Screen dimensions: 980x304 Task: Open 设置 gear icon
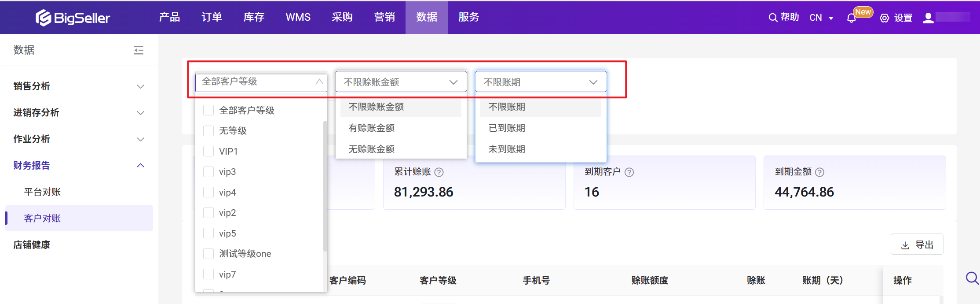pyautogui.click(x=884, y=18)
